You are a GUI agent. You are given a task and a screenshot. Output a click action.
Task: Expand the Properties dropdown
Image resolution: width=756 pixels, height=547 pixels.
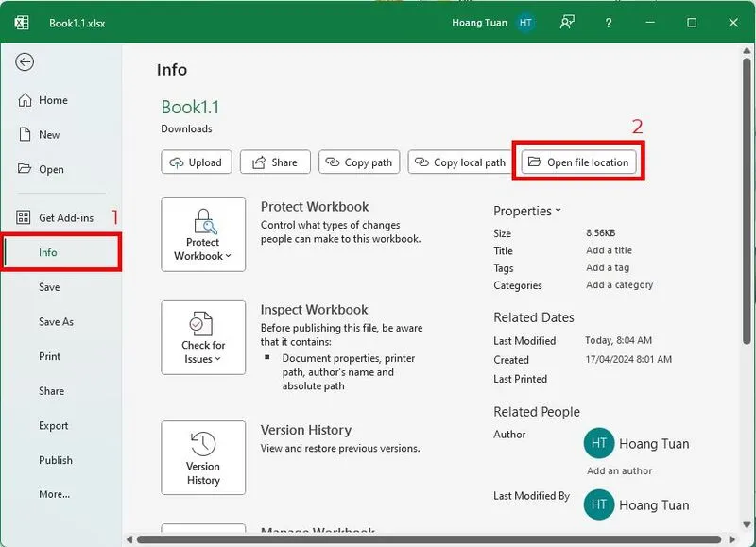(527, 211)
